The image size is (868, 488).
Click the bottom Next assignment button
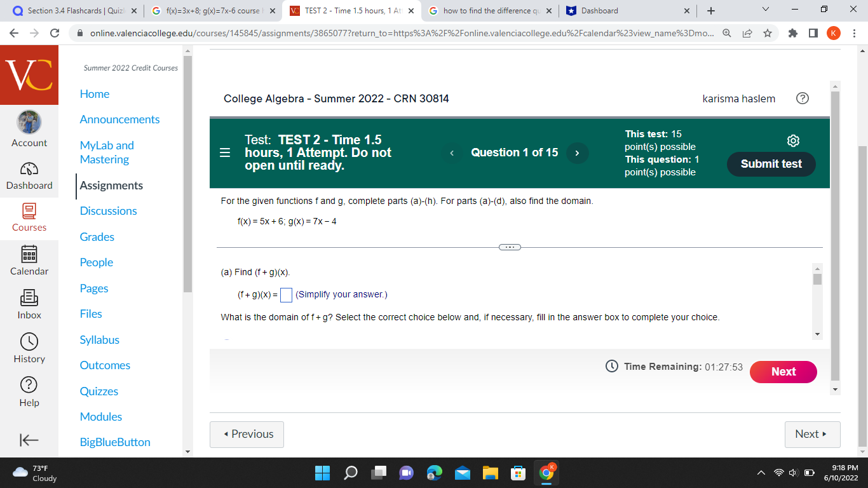tap(812, 435)
